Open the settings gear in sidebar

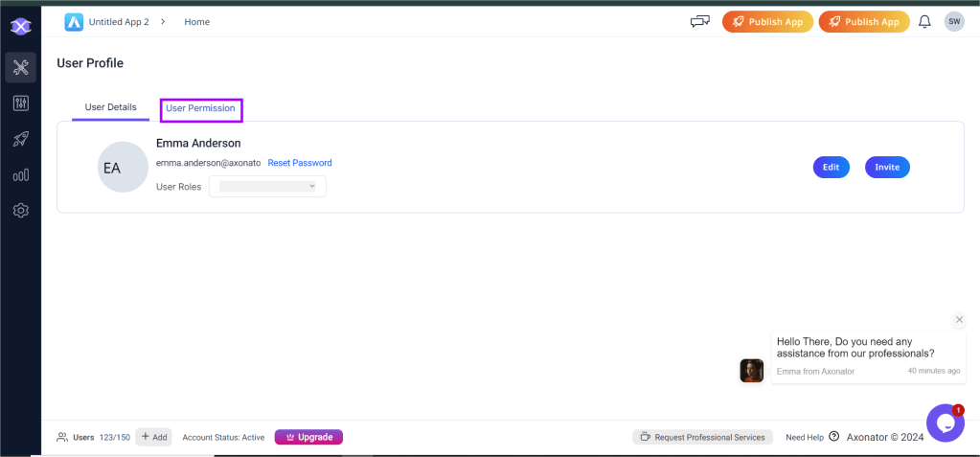pos(20,211)
